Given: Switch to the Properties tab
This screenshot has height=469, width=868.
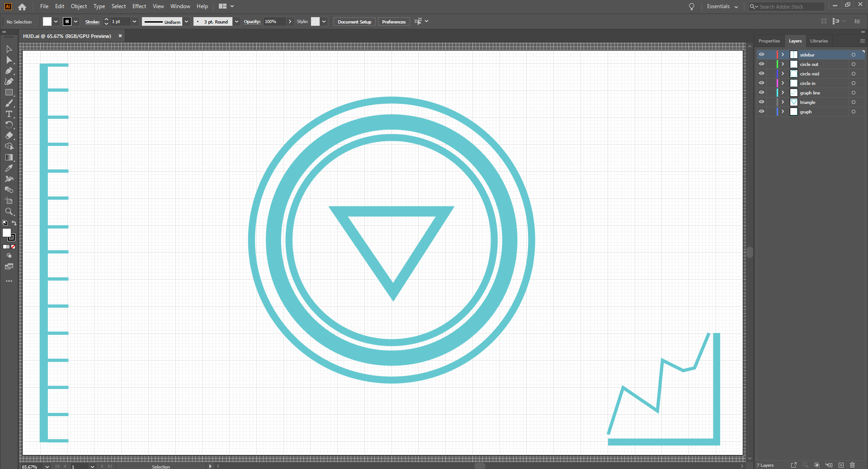Looking at the screenshot, I should pos(769,41).
